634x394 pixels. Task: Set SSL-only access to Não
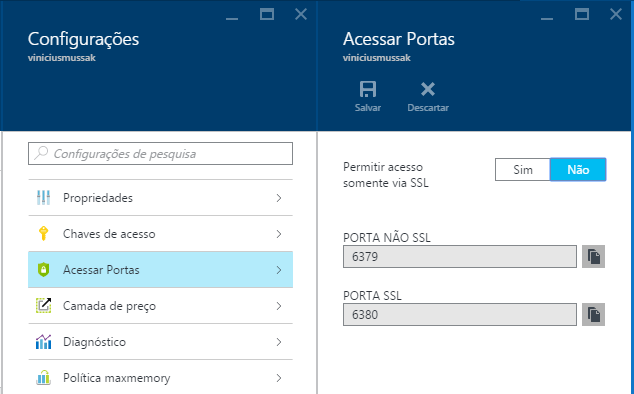578,169
